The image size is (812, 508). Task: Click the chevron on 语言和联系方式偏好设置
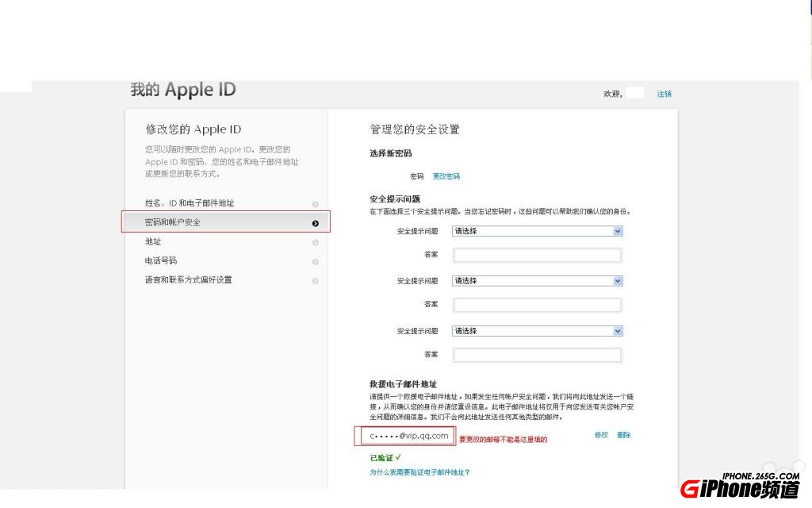coord(316,280)
